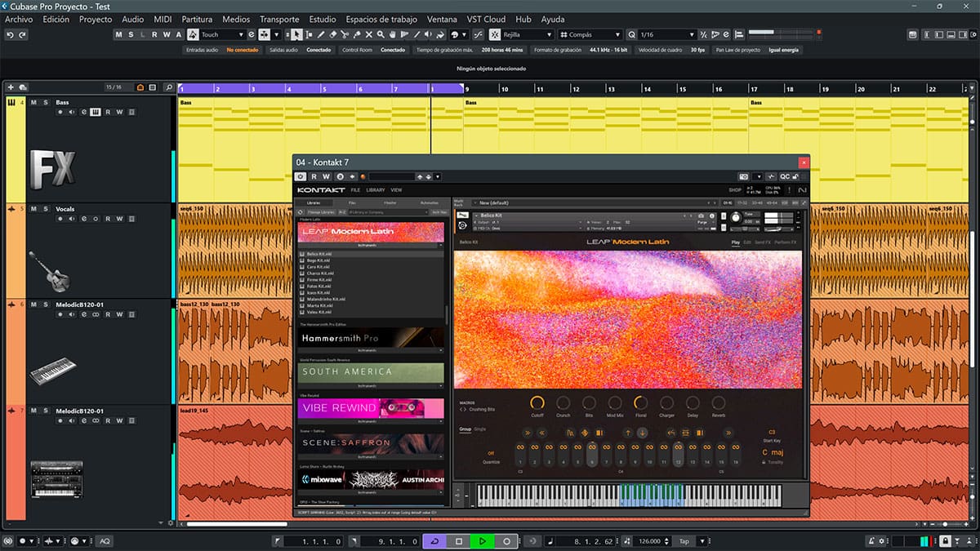Select the Mute X tool

coord(369,35)
